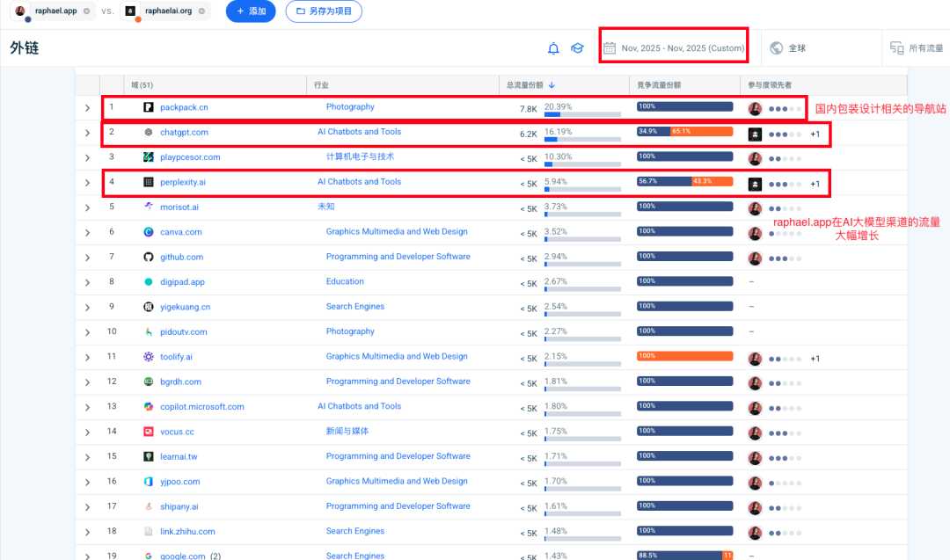Screen dimensions: 950x560
Task: Sort by 总流量份额 column header
Action: (x=530, y=85)
